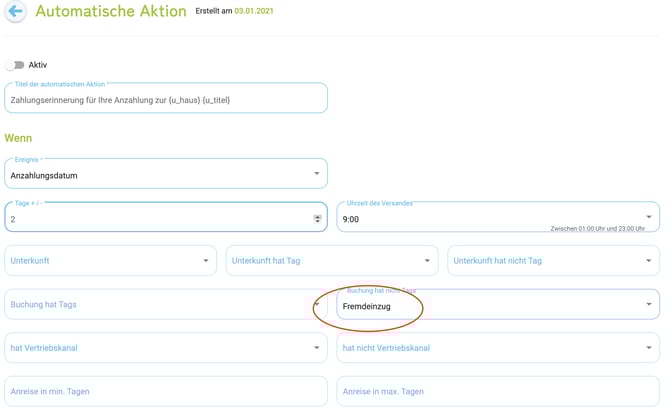Click the hint Zwischen 01:00 Uhr und 23:00 Uhr
The height and width of the screenshot is (418, 670).
597,229
